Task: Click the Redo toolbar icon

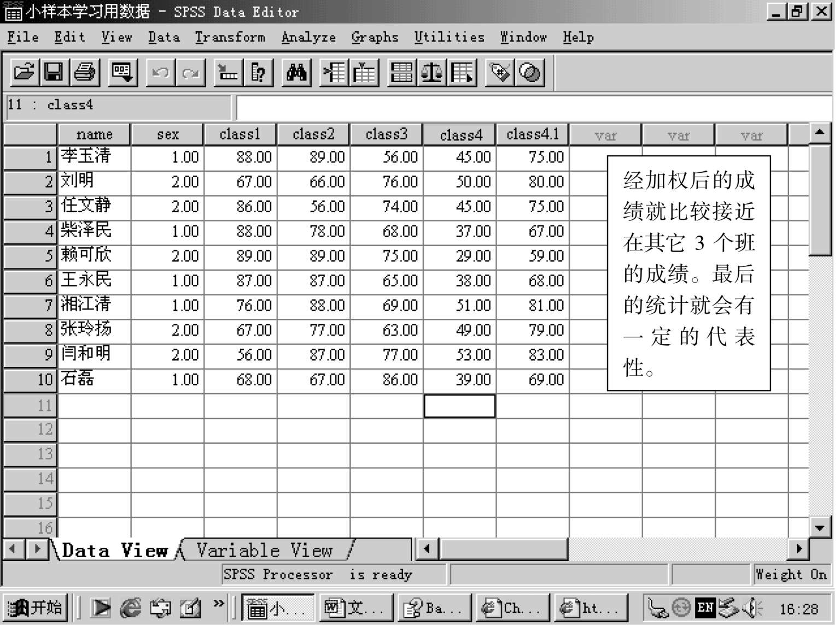Action: pyautogui.click(x=190, y=73)
